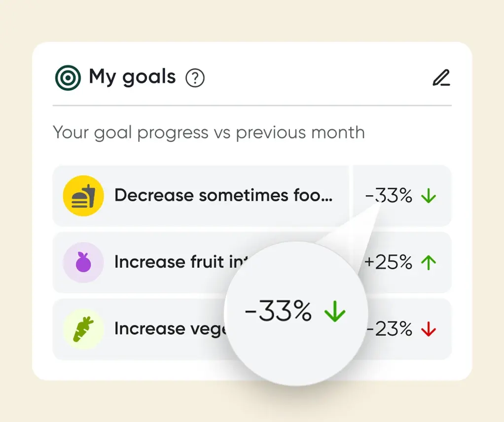
Task: Click the target icon beside My goals
Action: pyautogui.click(x=68, y=78)
